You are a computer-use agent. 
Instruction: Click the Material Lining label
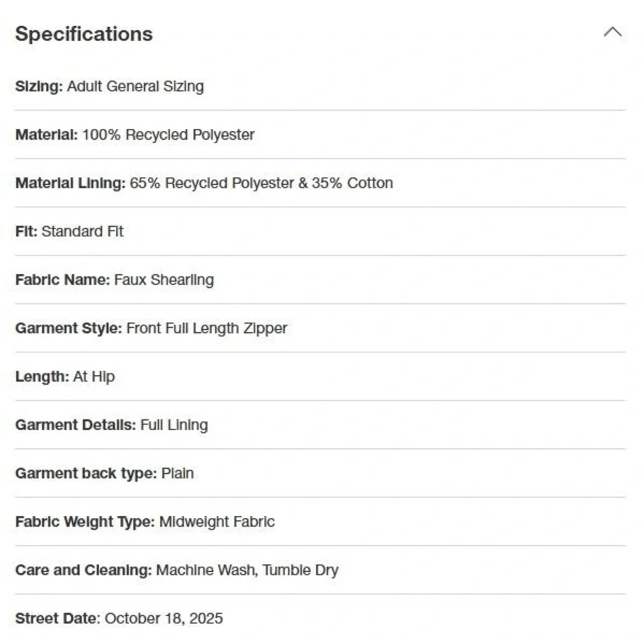(x=70, y=183)
